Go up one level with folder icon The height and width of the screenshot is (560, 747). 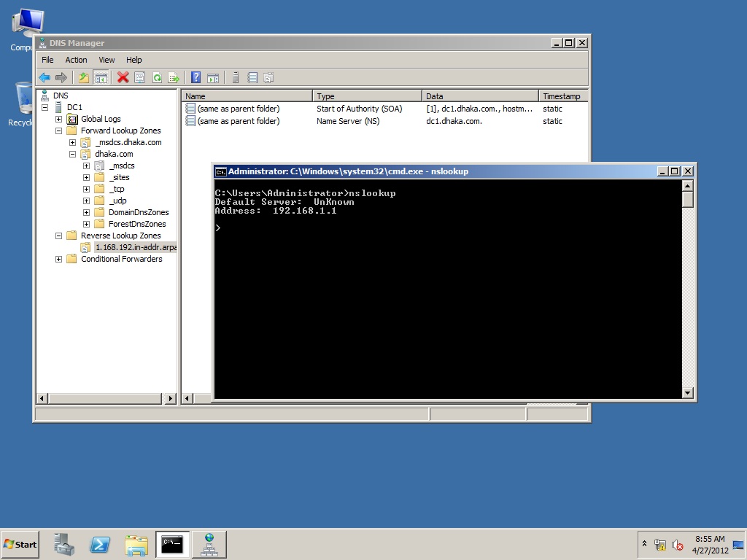[84, 77]
